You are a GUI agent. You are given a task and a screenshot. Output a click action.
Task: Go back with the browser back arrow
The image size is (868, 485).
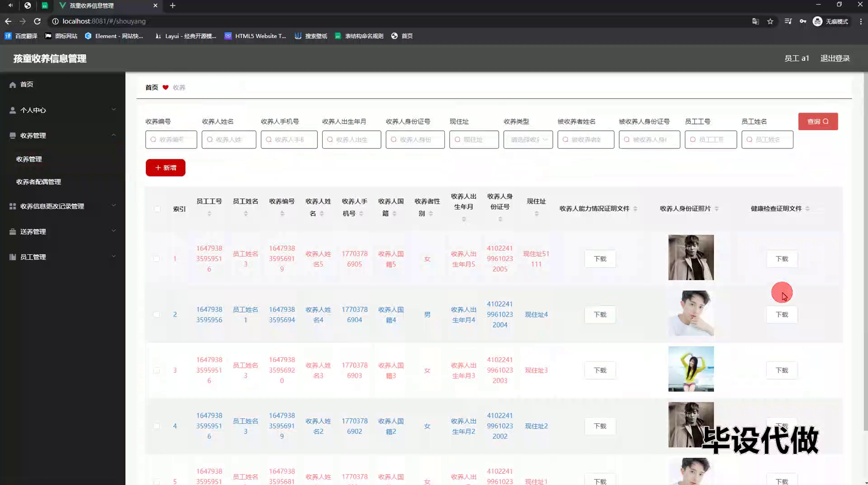(8, 21)
